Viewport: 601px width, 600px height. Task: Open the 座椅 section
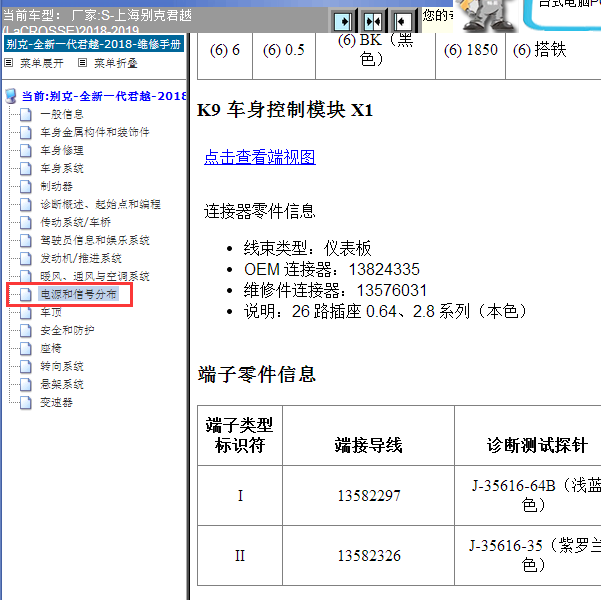click(51, 348)
